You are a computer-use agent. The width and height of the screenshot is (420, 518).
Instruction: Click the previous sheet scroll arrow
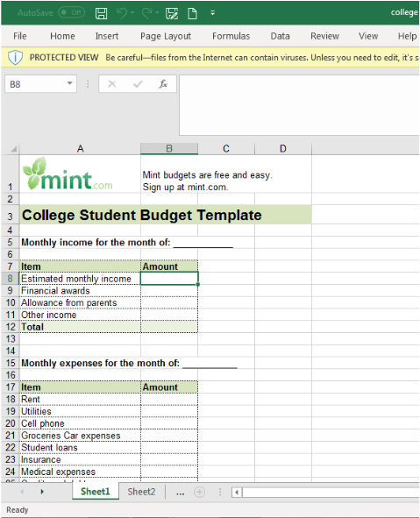22,492
